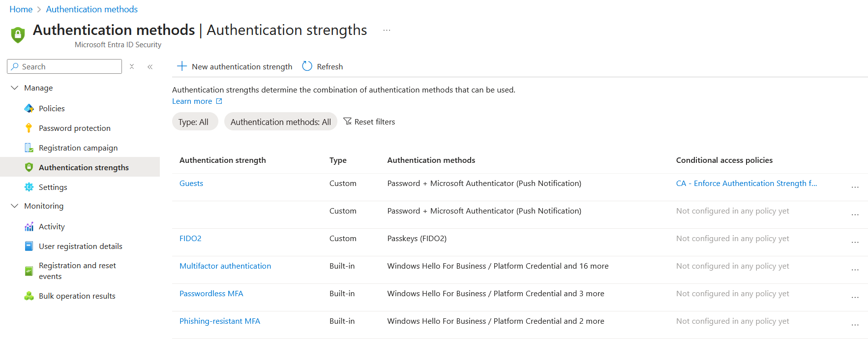Collapse the sidebar with double chevron
Screen dimensions: 868x339
tap(150, 66)
